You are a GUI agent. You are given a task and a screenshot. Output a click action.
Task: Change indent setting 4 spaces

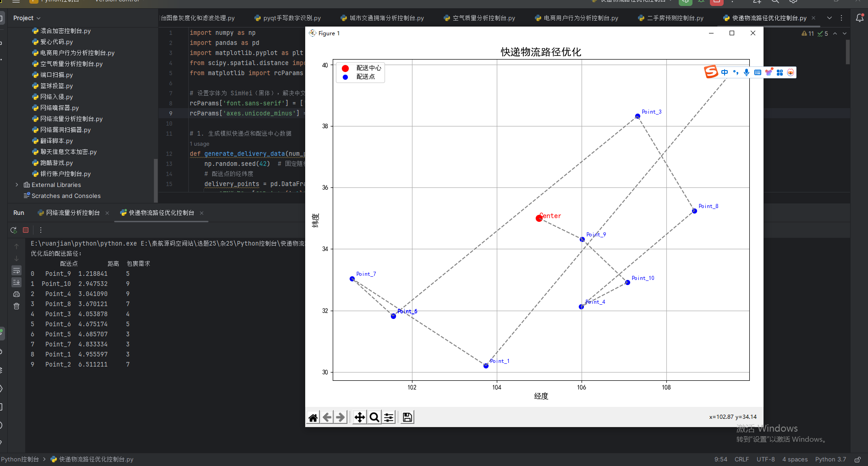(x=795, y=459)
